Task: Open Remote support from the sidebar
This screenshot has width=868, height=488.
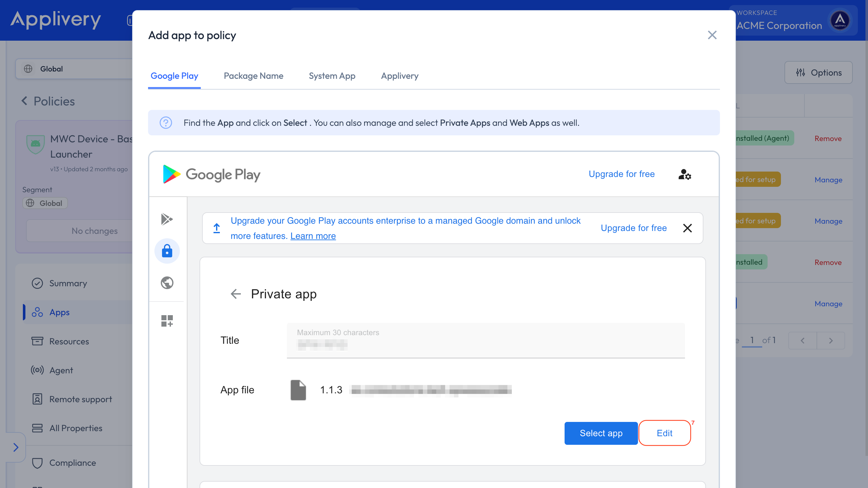Action: point(80,399)
